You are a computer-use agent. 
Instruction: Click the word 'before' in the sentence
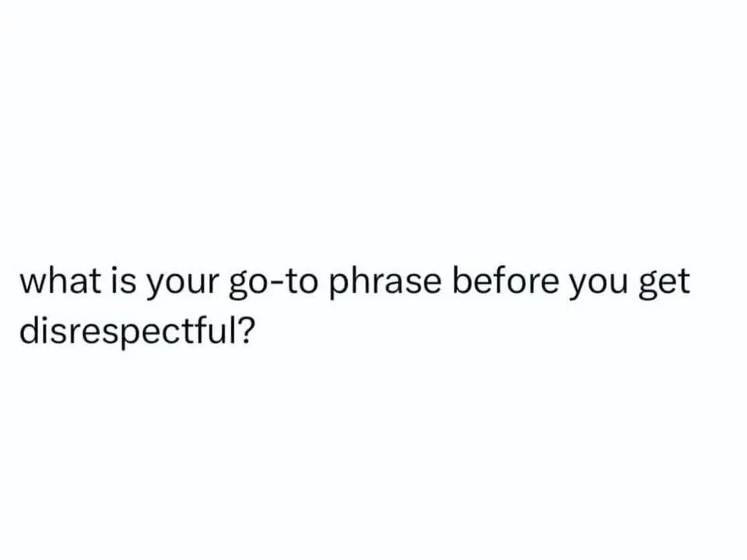pos(505,281)
